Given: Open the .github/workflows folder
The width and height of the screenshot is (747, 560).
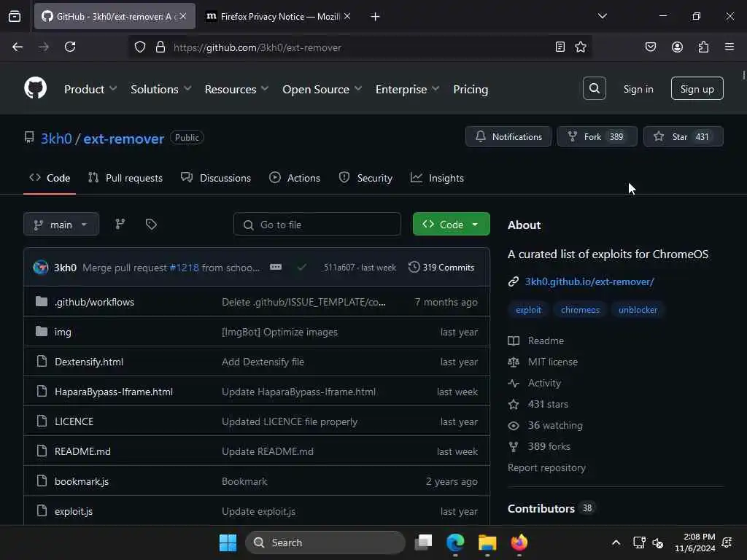Looking at the screenshot, I should pyautogui.click(x=94, y=302).
